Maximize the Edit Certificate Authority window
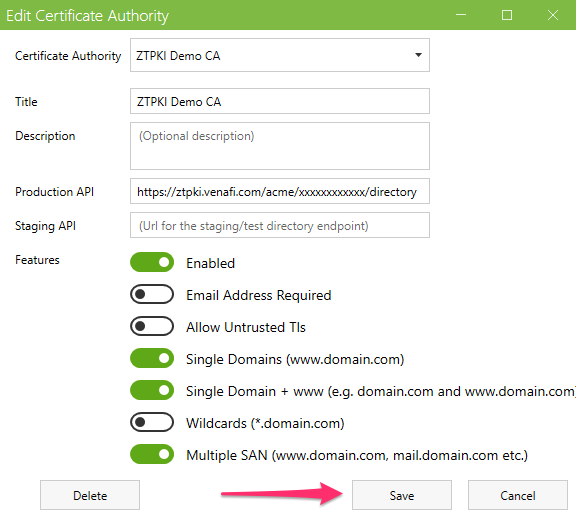 (507, 15)
